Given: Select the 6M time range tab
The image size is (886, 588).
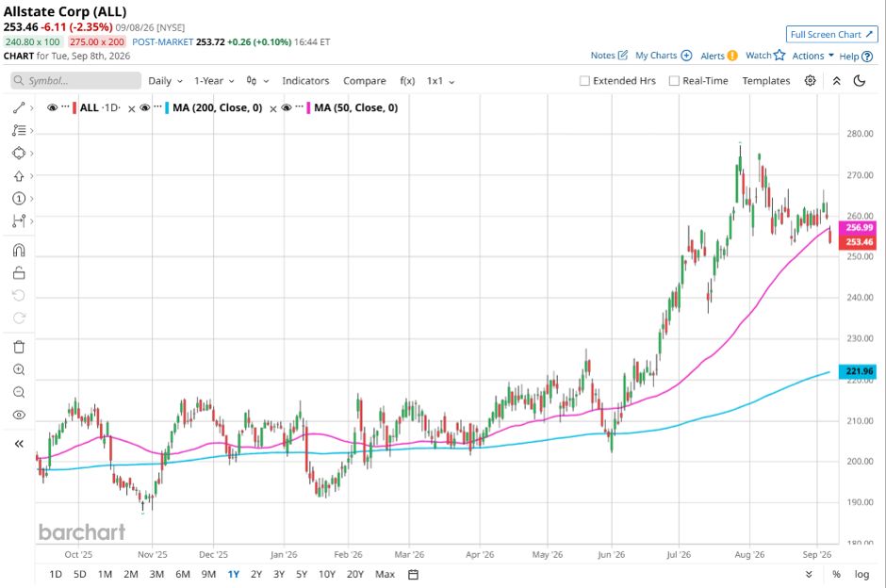Looking at the screenshot, I should (x=183, y=575).
